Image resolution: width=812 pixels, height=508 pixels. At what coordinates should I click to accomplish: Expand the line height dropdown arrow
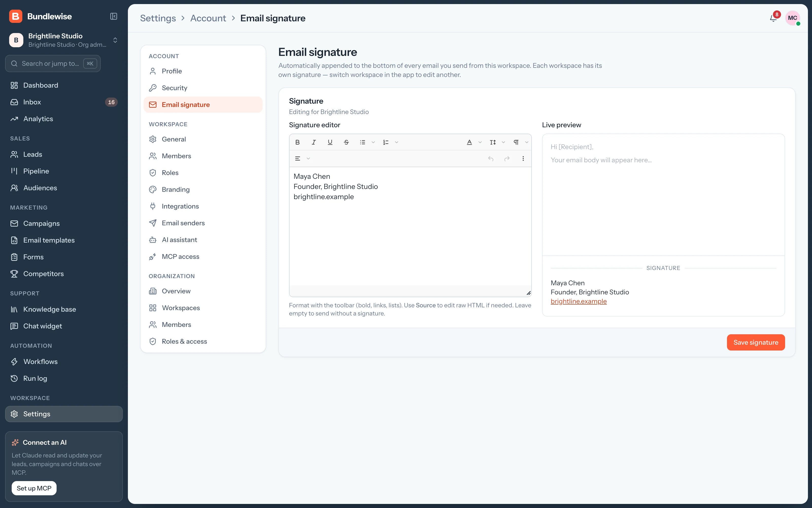coord(503,142)
